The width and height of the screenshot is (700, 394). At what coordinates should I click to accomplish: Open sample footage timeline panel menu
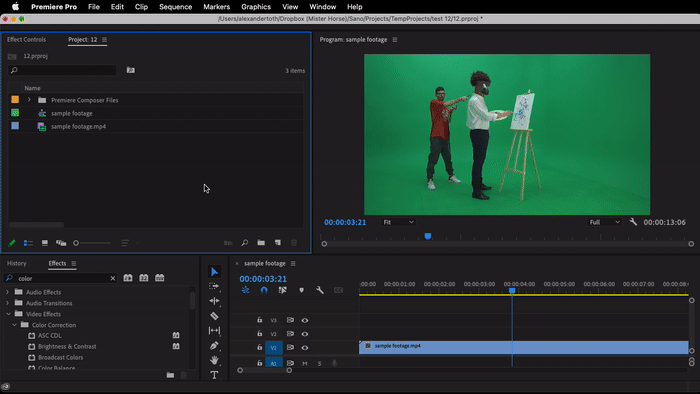293,264
